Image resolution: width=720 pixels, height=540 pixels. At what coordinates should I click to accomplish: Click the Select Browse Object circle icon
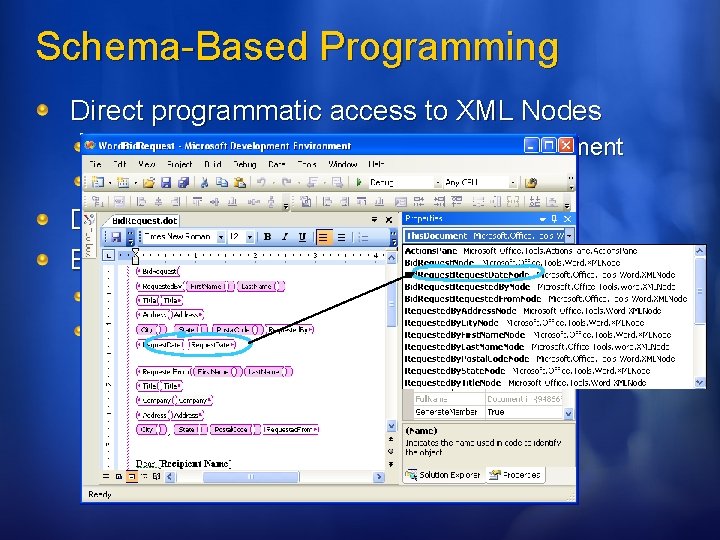391,451
